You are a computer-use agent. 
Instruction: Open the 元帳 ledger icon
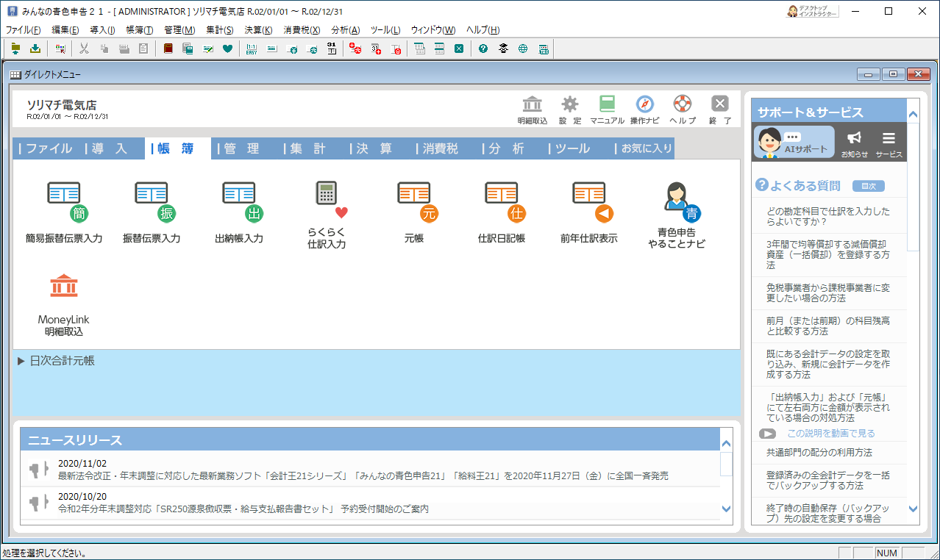pos(414,212)
